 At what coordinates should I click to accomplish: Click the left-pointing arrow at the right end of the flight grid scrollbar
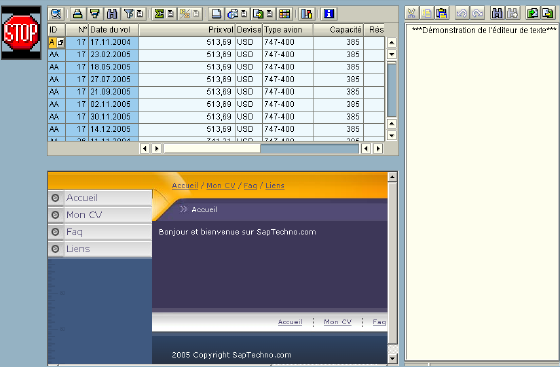[x=366, y=148]
